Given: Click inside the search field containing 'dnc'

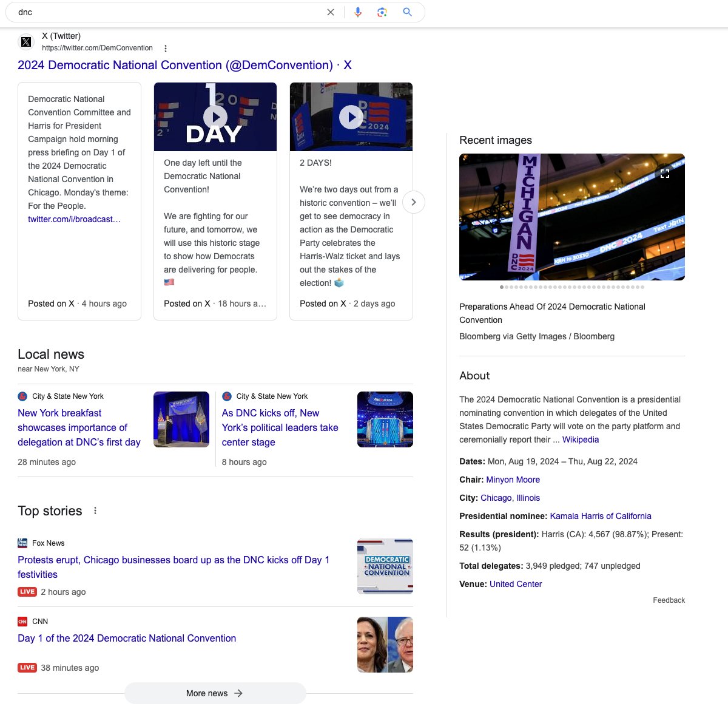Looking at the screenshot, I should click(x=170, y=12).
